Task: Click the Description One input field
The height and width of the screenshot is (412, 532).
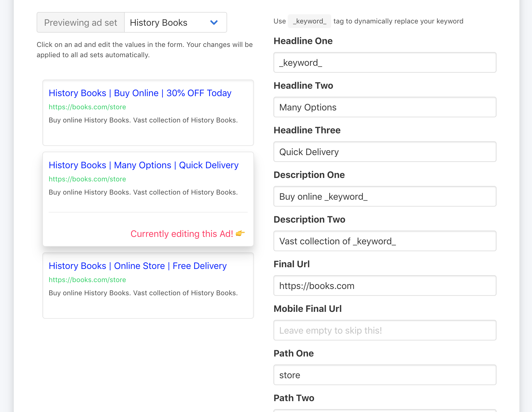Action: 385,196
